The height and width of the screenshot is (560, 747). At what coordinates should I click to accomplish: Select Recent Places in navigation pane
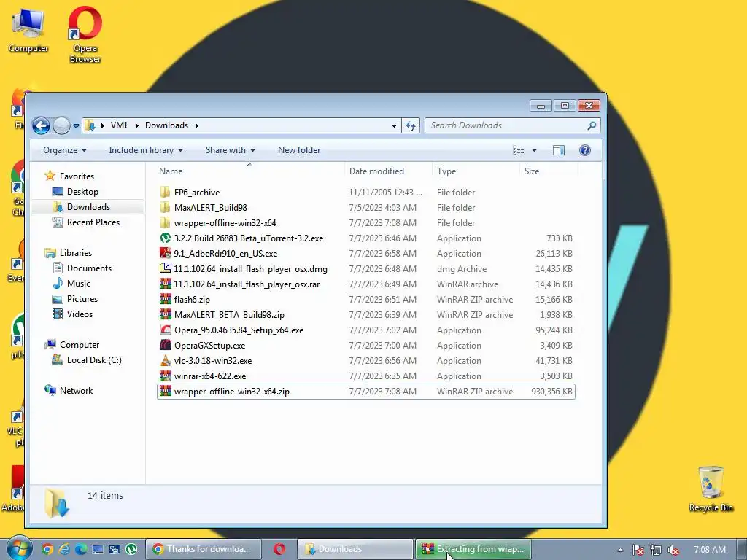(93, 222)
